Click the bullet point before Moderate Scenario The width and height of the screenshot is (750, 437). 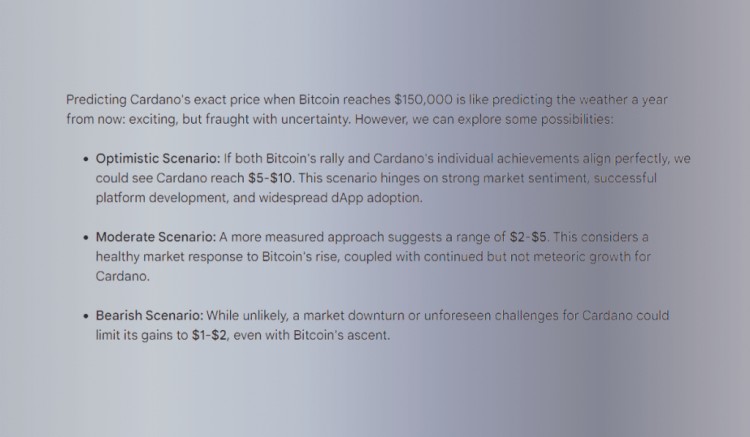[86, 238]
